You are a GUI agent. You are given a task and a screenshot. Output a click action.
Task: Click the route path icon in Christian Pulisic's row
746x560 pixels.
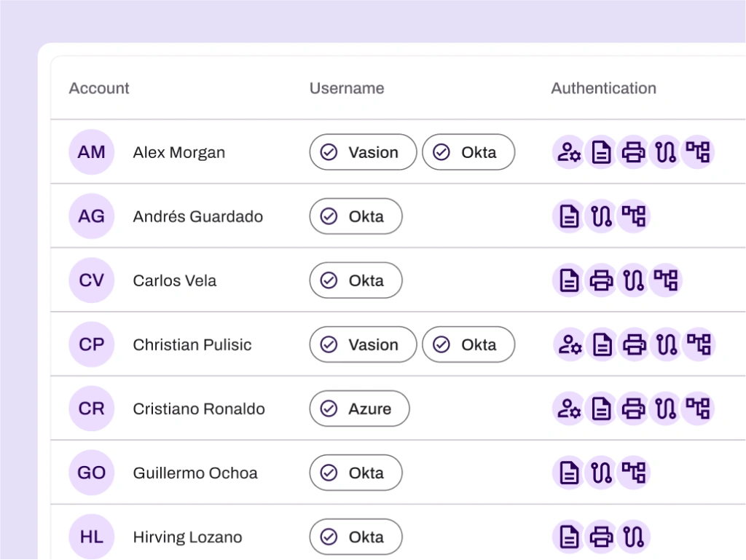click(x=666, y=344)
